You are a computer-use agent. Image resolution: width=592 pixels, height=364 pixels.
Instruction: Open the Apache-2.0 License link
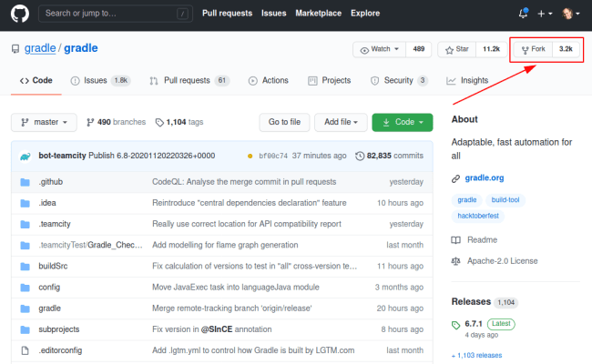click(502, 261)
